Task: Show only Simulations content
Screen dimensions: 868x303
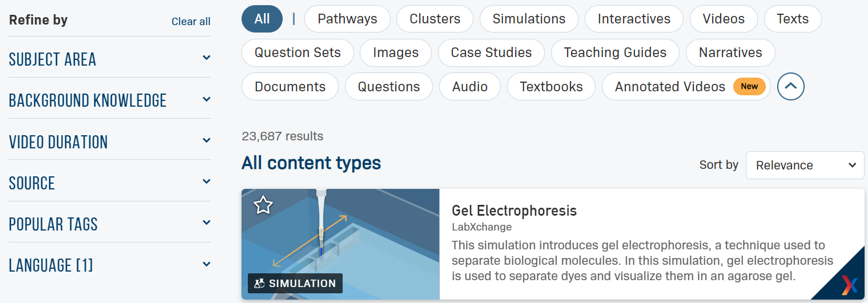Action: click(x=529, y=19)
